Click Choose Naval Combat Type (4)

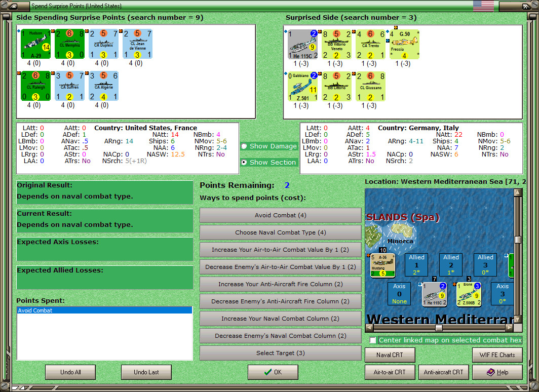(281, 232)
